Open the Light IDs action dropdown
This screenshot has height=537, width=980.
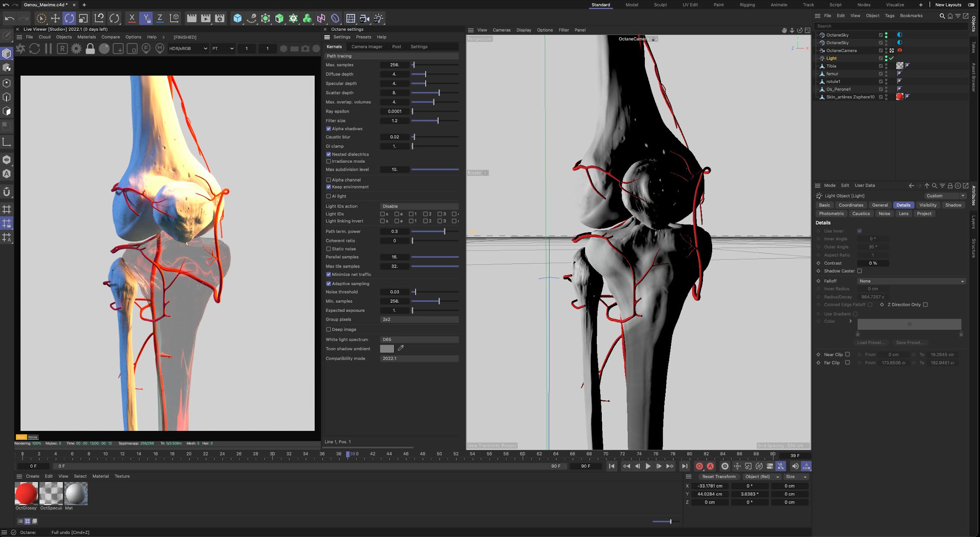click(x=419, y=206)
